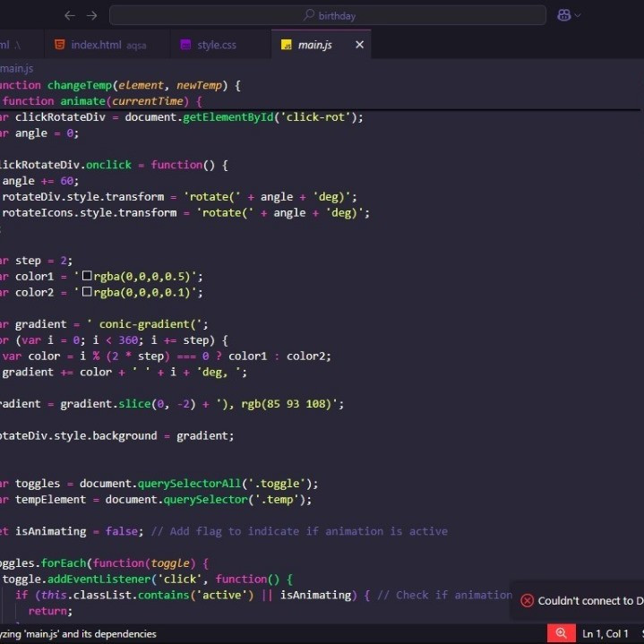This screenshot has width=644, height=644.
Task: Click the 'birthday' command center search box
Action: pos(328,15)
